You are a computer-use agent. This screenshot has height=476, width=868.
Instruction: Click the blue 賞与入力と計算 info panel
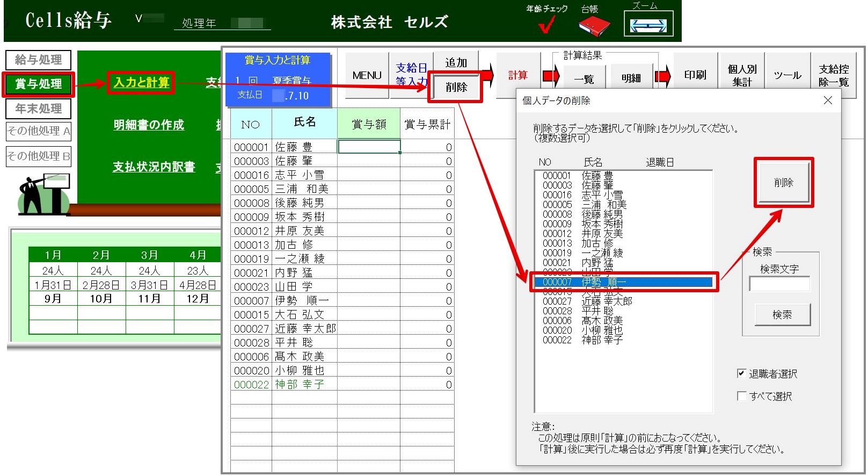coord(278,78)
